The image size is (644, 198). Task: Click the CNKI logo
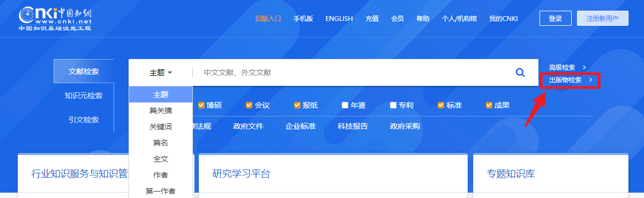55,18
